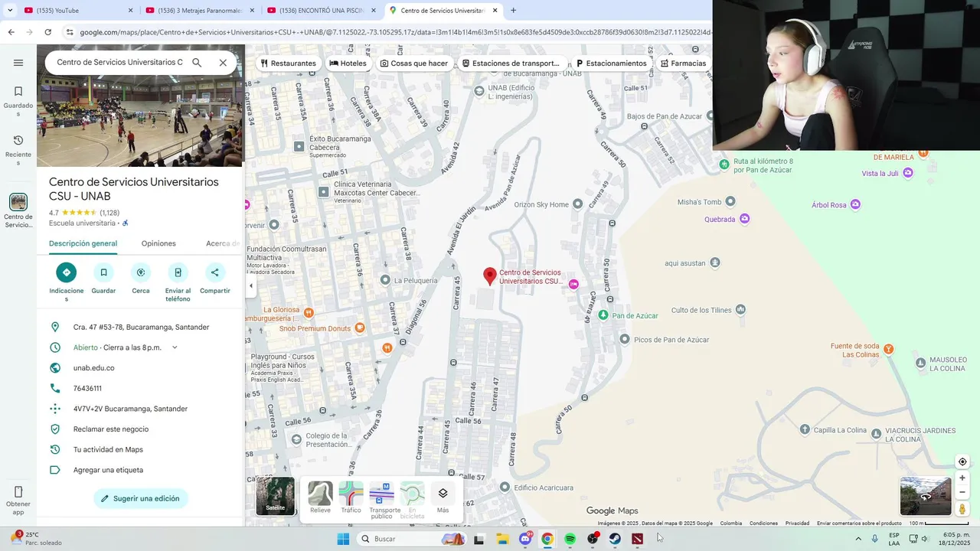Image resolution: width=980 pixels, height=551 pixels.
Task: Switch to Descripción general tab
Action: pos(83,243)
